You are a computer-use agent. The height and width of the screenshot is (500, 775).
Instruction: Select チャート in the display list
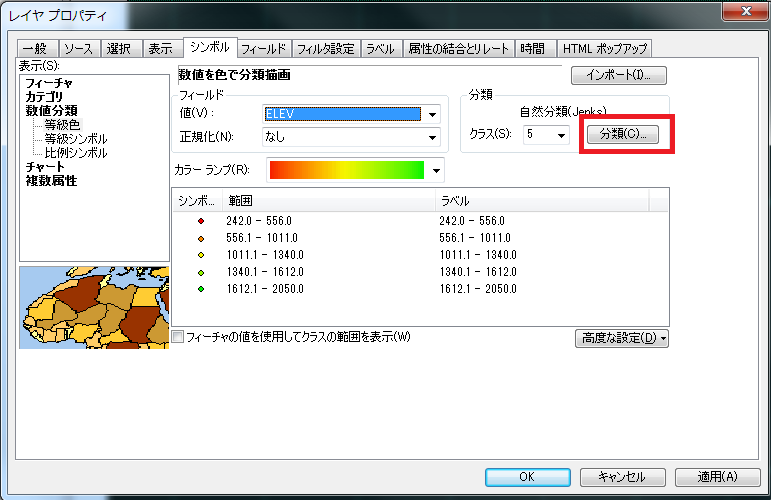point(45,167)
